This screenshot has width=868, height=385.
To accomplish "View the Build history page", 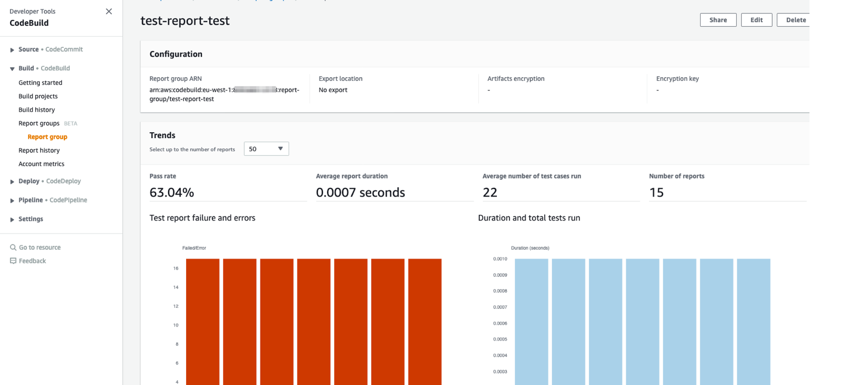I will 36,109.
